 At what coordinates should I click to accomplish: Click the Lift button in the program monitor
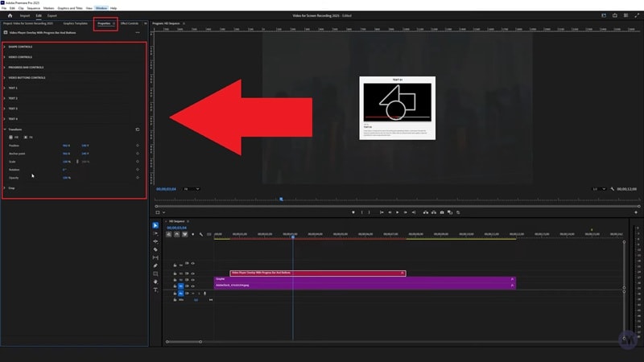(x=426, y=212)
